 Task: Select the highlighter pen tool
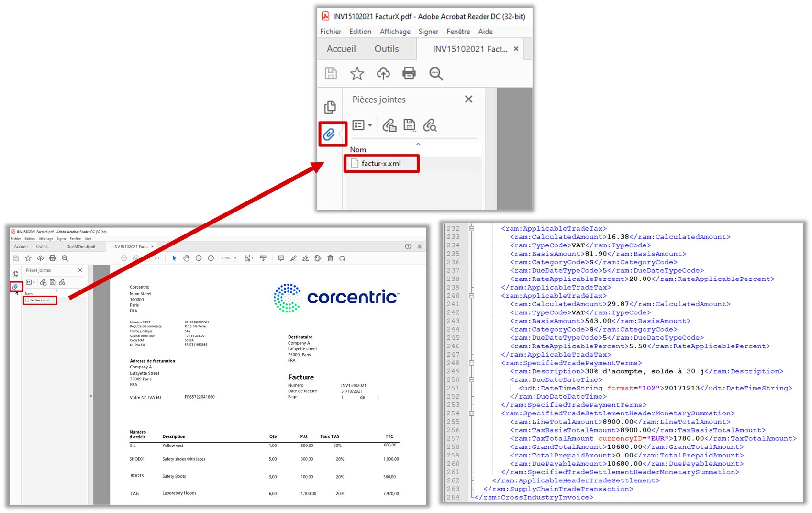pyautogui.click(x=293, y=258)
